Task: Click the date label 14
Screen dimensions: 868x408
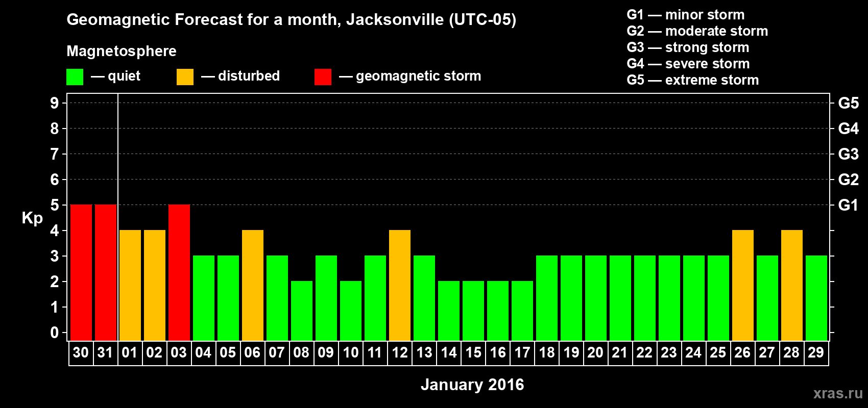Action: [448, 353]
